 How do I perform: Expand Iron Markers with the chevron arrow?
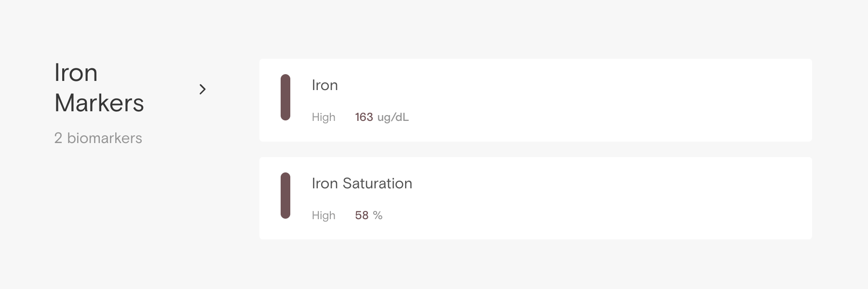tap(203, 89)
